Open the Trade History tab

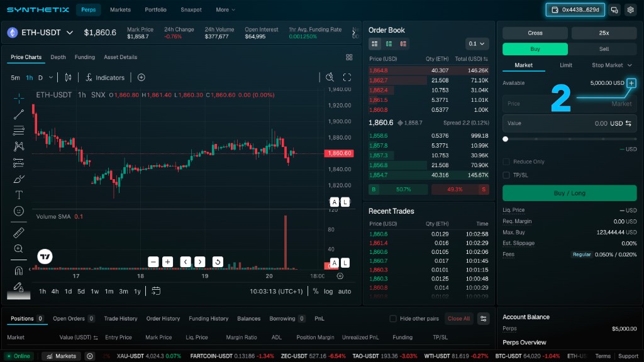120,319
